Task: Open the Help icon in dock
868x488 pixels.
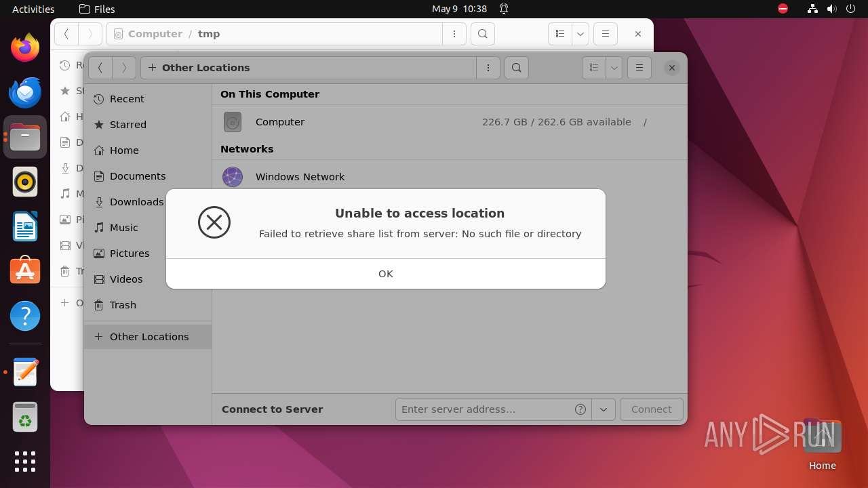Action: (25, 316)
